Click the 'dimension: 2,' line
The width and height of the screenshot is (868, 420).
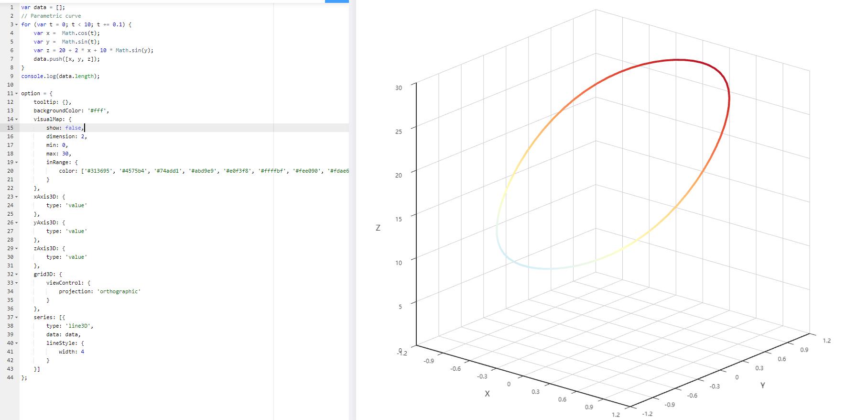pyautogui.click(x=66, y=136)
